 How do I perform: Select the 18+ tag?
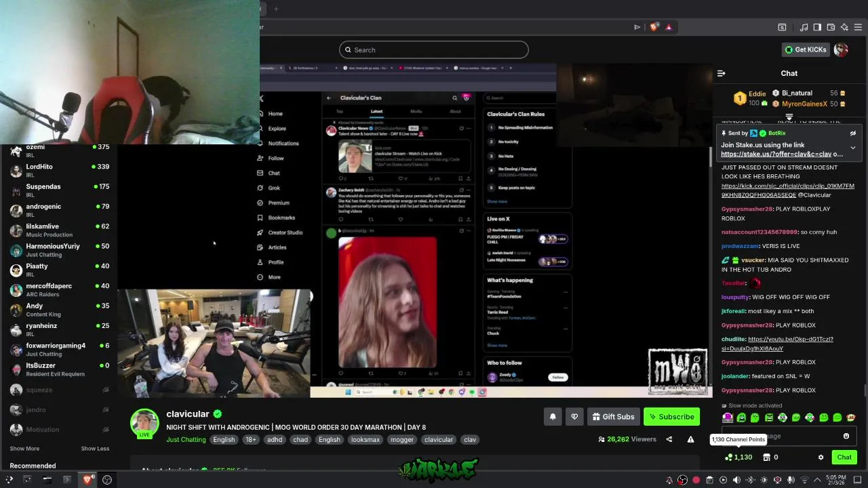tap(251, 440)
